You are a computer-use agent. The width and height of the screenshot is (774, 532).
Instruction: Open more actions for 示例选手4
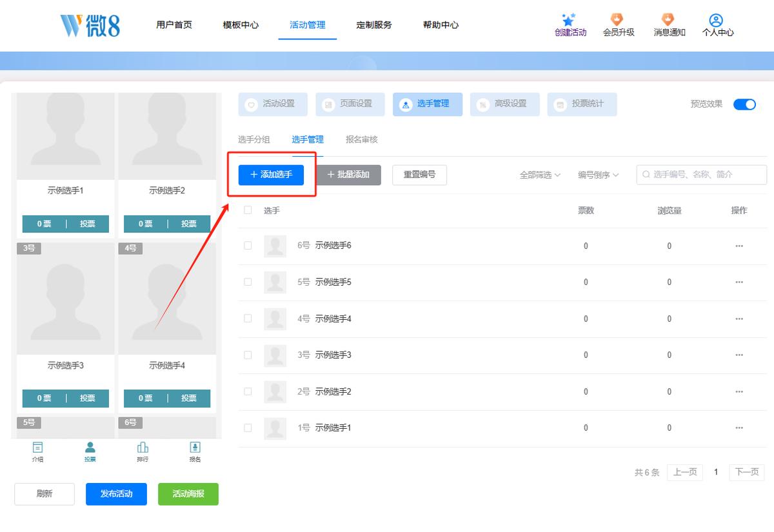pyautogui.click(x=739, y=319)
